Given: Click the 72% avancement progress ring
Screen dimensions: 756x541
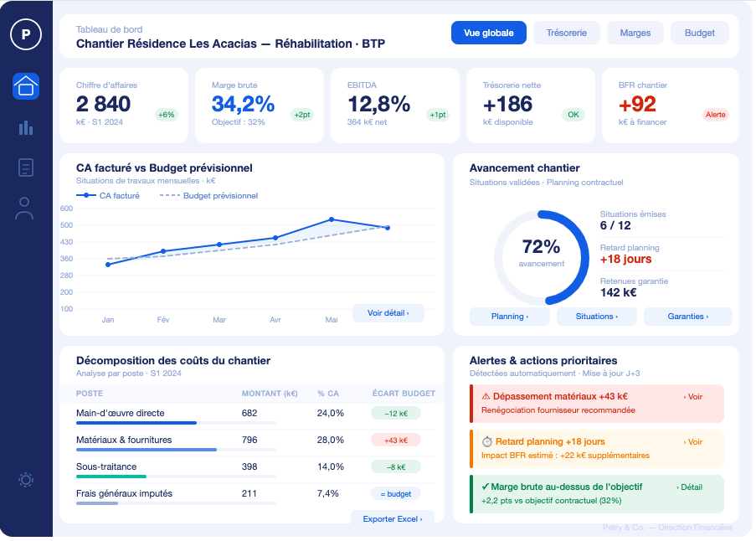Looking at the screenshot, I should point(542,257).
